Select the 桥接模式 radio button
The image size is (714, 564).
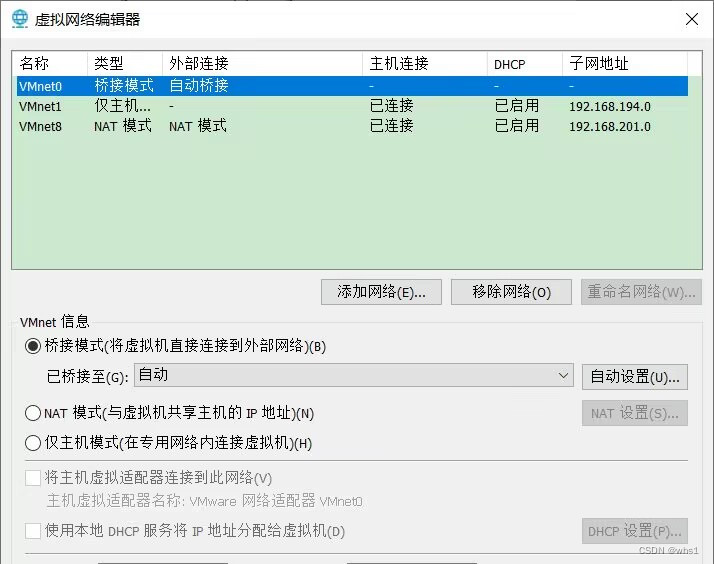click(33, 346)
